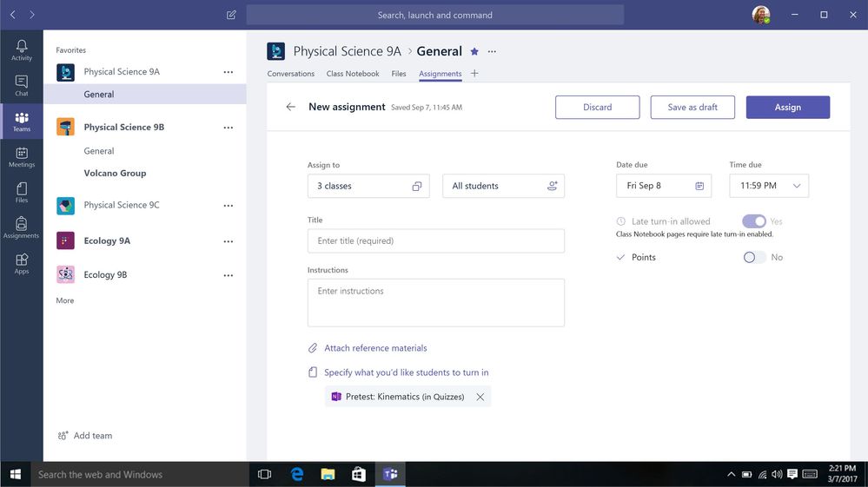Click Attach reference materials link
Image resolution: width=868 pixels, height=487 pixels.
pyautogui.click(x=375, y=348)
